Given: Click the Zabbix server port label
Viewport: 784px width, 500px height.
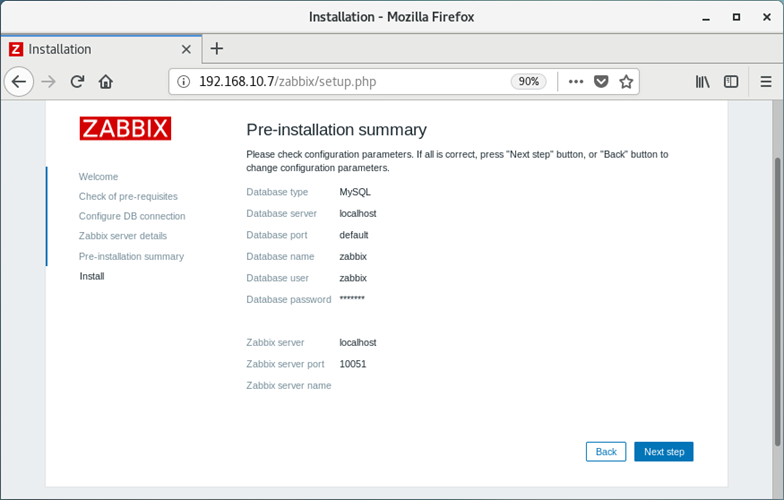Looking at the screenshot, I should coord(285,364).
